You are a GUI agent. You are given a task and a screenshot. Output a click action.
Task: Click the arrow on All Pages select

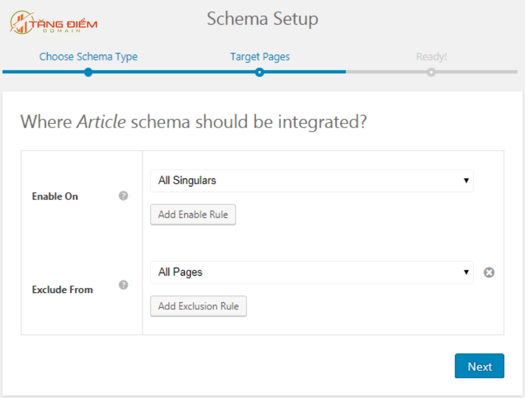click(466, 272)
